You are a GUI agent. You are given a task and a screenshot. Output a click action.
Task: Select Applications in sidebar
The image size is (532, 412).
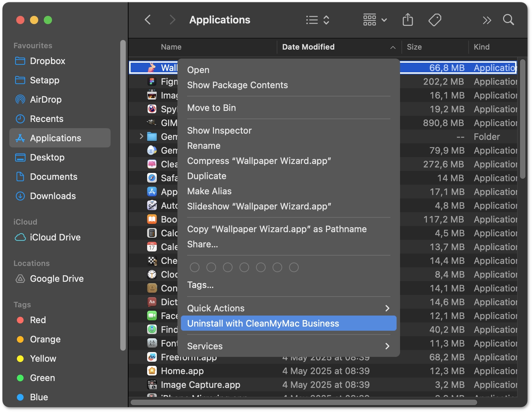(x=60, y=138)
